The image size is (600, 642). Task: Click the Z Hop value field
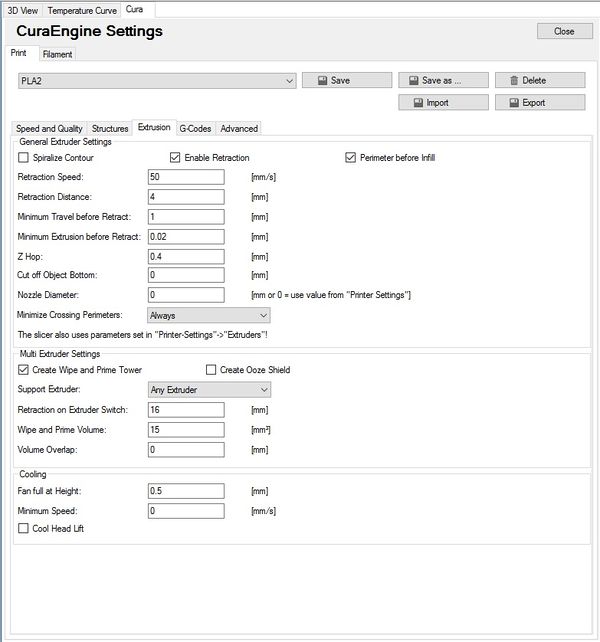pyautogui.click(x=186, y=257)
